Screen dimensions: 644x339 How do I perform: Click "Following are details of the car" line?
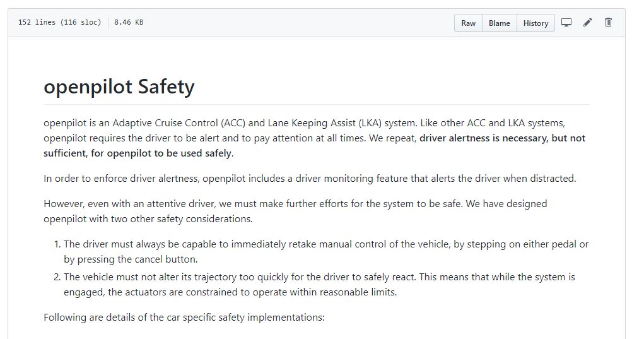(184, 317)
